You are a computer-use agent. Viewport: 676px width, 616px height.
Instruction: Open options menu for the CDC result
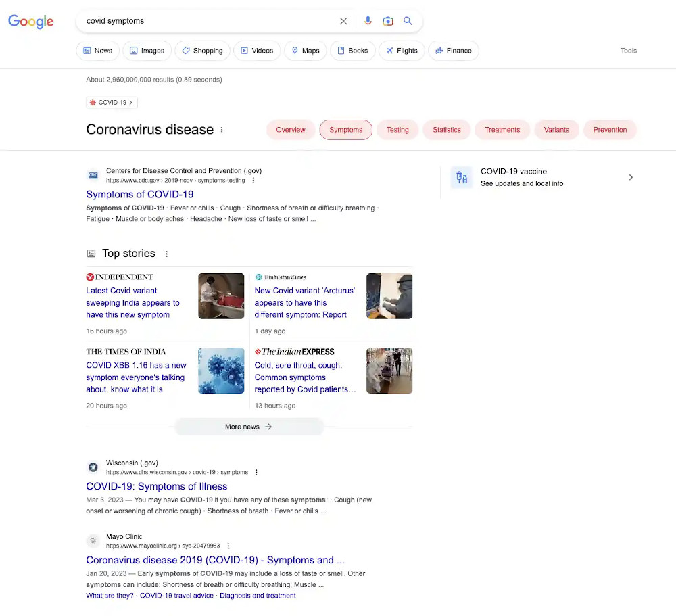click(254, 181)
